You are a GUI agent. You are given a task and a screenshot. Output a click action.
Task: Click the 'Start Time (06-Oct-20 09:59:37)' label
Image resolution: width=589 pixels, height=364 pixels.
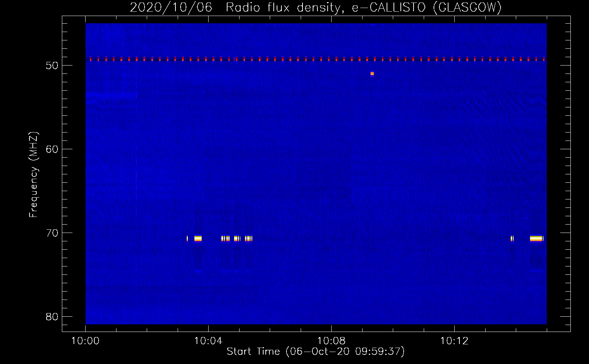(316, 352)
